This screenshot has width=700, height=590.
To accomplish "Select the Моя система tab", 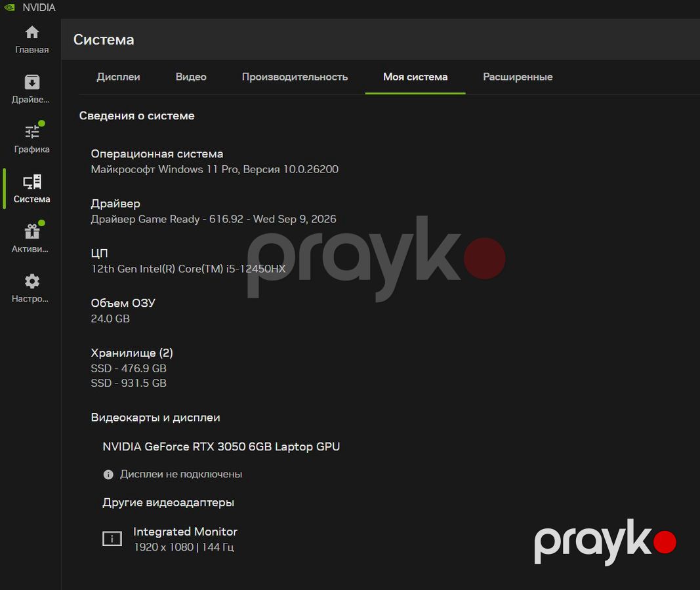I will [415, 77].
